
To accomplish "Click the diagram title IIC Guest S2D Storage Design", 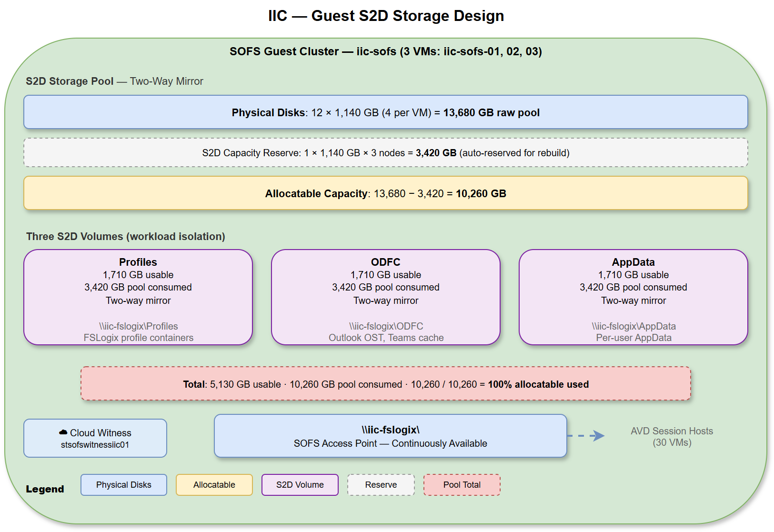I will [x=387, y=15].
